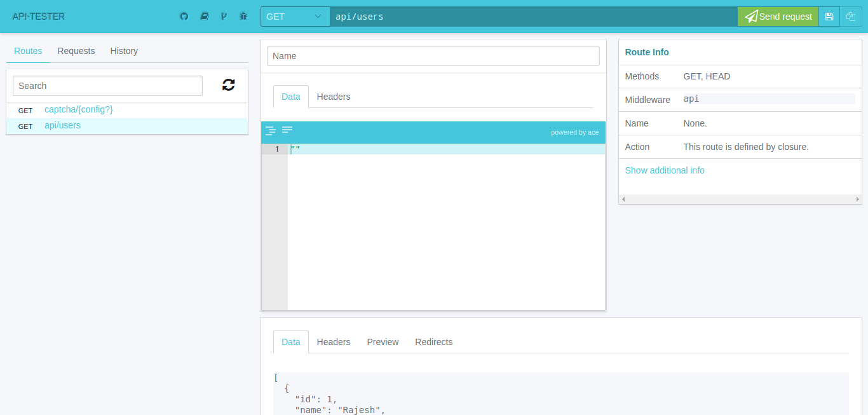The width and height of the screenshot is (868, 415).
Task: Open response Preview tab
Action: pos(383,342)
